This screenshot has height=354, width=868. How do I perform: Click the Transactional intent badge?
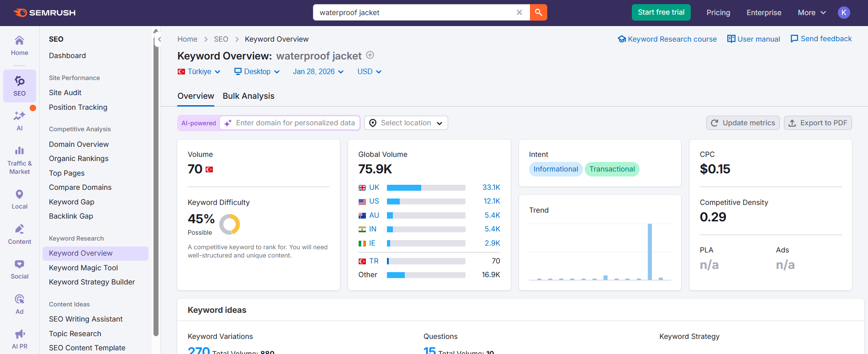pyautogui.click(x=612, y=169)
